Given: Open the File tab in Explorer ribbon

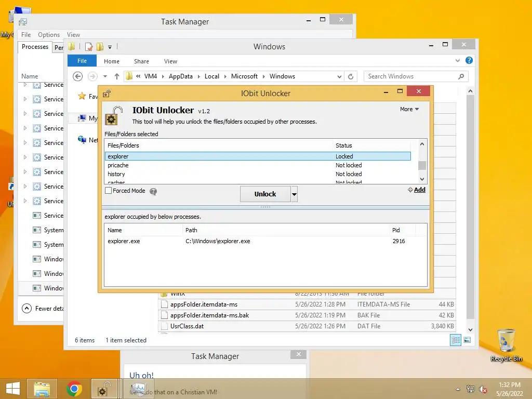Looking at the screenshot, I should click(x=82, y=61).
